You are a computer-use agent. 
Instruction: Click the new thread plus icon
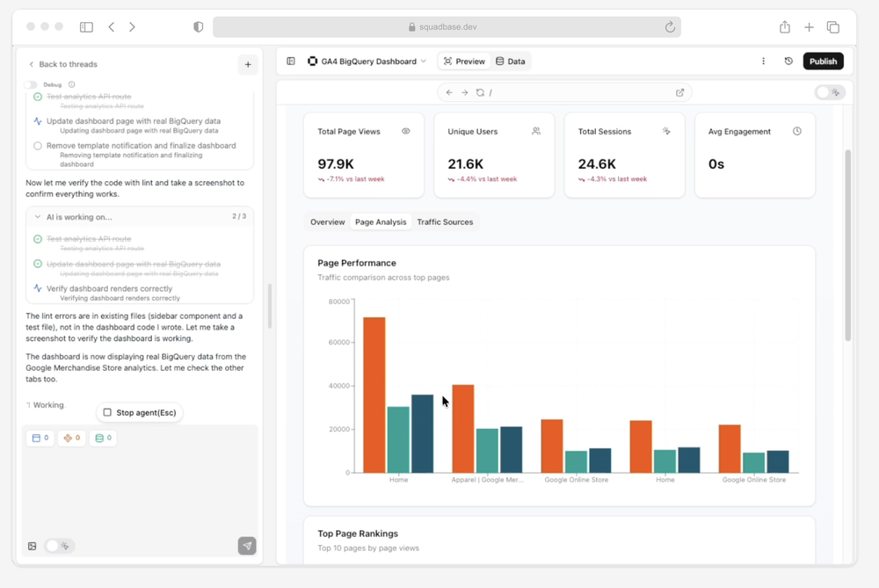248,64
